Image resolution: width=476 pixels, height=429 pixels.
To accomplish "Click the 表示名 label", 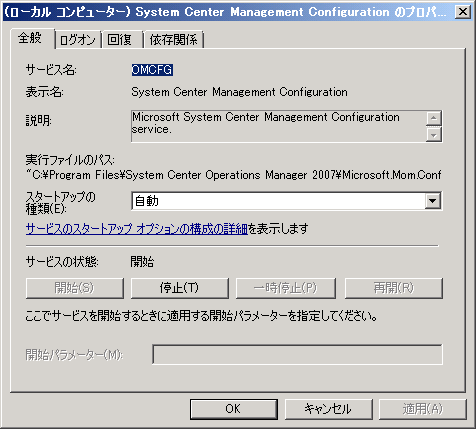I will (x=44, y=92).
